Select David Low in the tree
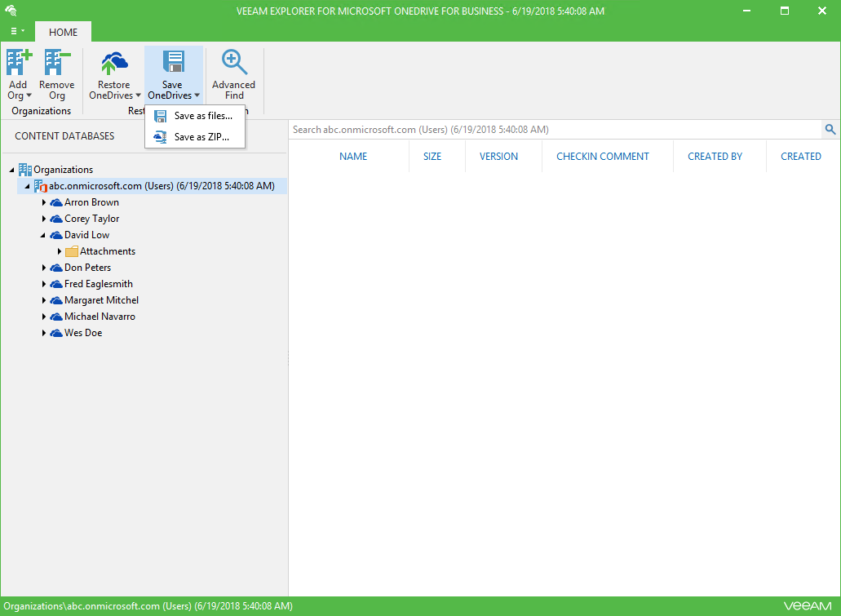The image size is (841, 616). 87,235
